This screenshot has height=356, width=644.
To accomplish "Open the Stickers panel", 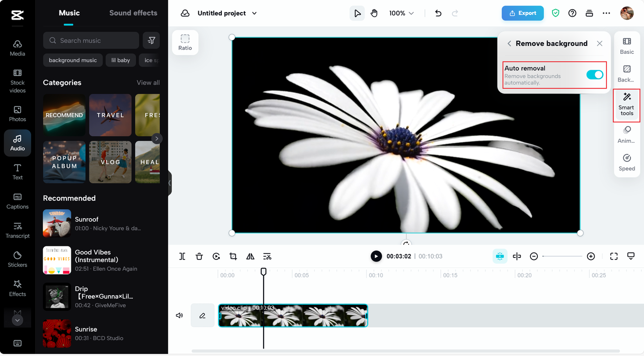I will 18,259.
